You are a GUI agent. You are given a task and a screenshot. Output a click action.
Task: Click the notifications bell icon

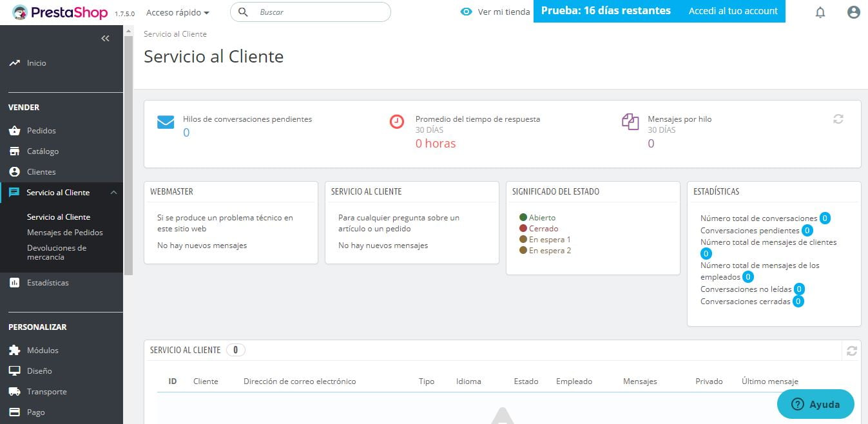[820, 12]
